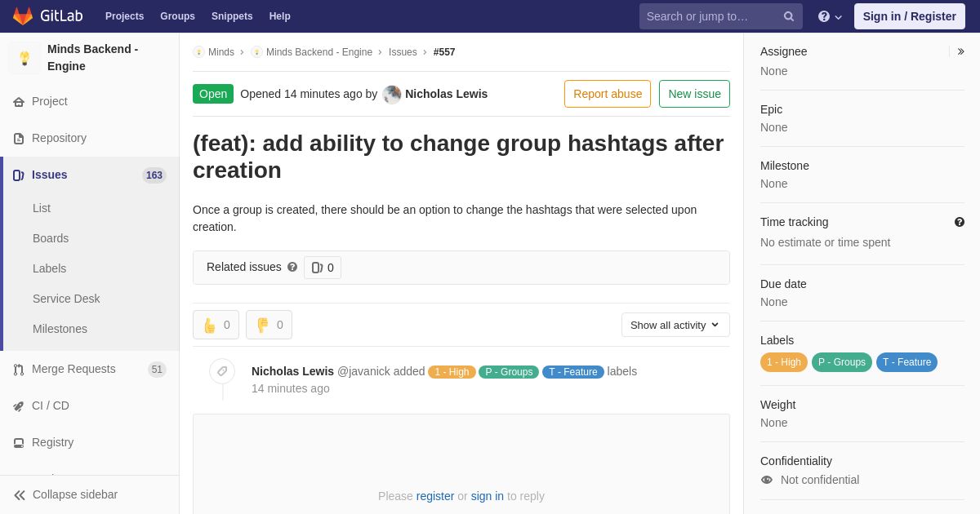The height and width of the screenshot is (514, 980).
Task: Click the 1 - High label in sidebar
Action: click(784, 362)
